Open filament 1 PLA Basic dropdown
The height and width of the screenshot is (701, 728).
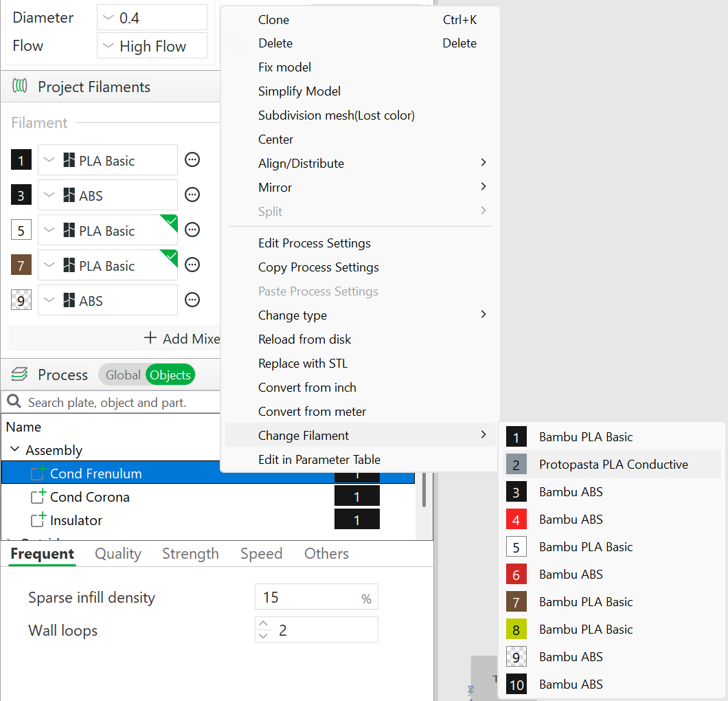(108, 160)
